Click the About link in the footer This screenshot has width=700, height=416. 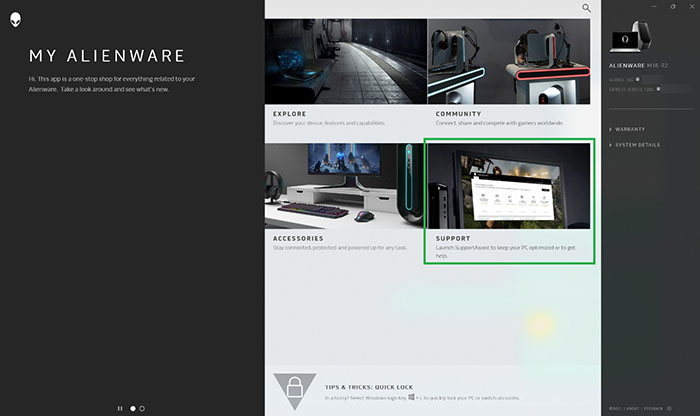(632, 408)
